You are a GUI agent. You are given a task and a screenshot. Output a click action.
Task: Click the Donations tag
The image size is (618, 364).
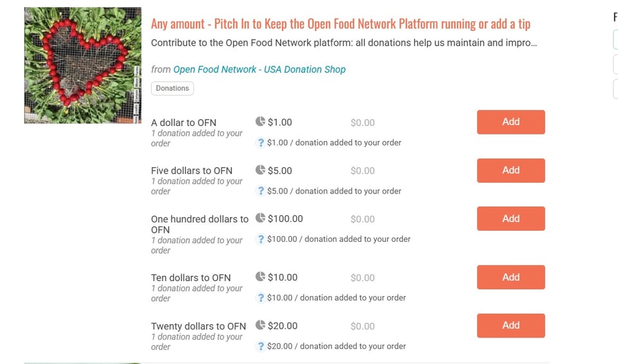pyautogui.click(x=172, y=88)
